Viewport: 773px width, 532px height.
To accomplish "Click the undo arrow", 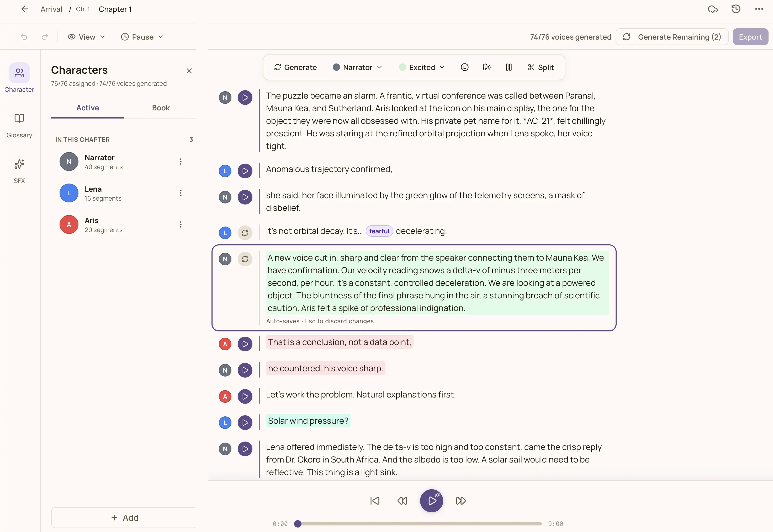I will coord(24,37).
